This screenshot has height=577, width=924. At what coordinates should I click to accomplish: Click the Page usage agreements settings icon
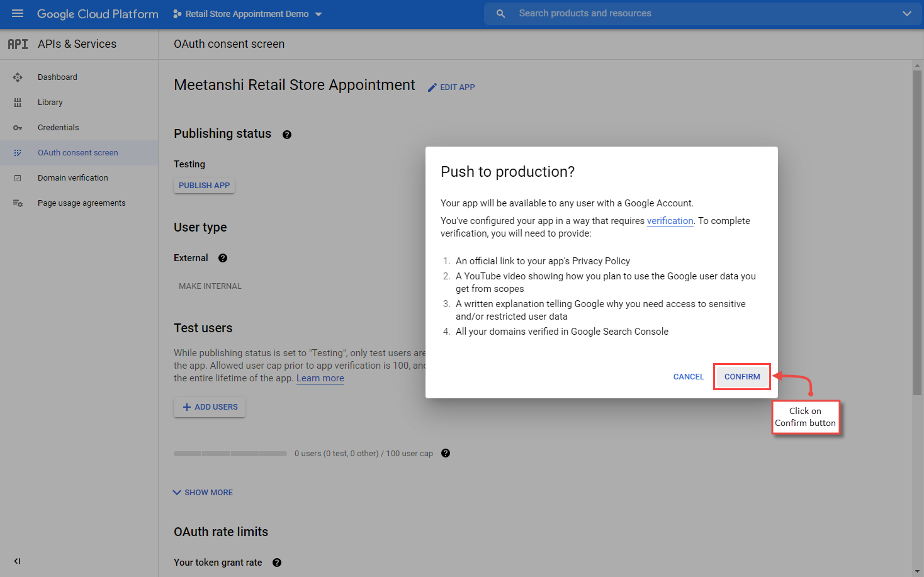pos(18,203)
